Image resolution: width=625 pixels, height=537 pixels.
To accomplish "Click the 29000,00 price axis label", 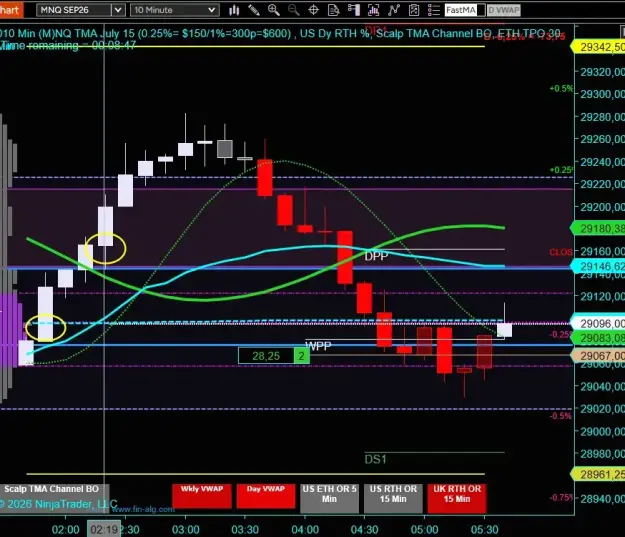I will click(602, 431).
